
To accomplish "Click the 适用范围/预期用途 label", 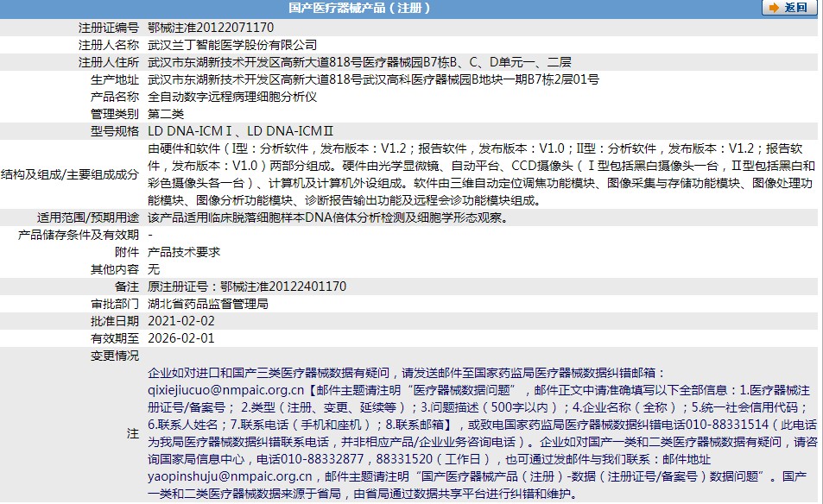I will click(x=87, y=217).
